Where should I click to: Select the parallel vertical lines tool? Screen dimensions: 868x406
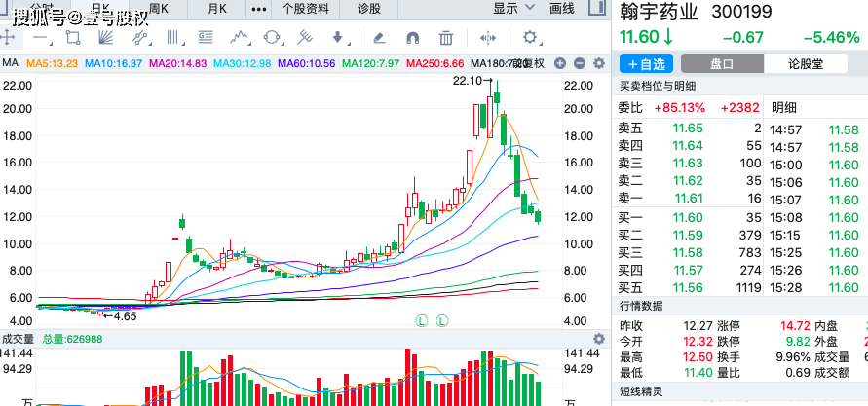[173, 38]
